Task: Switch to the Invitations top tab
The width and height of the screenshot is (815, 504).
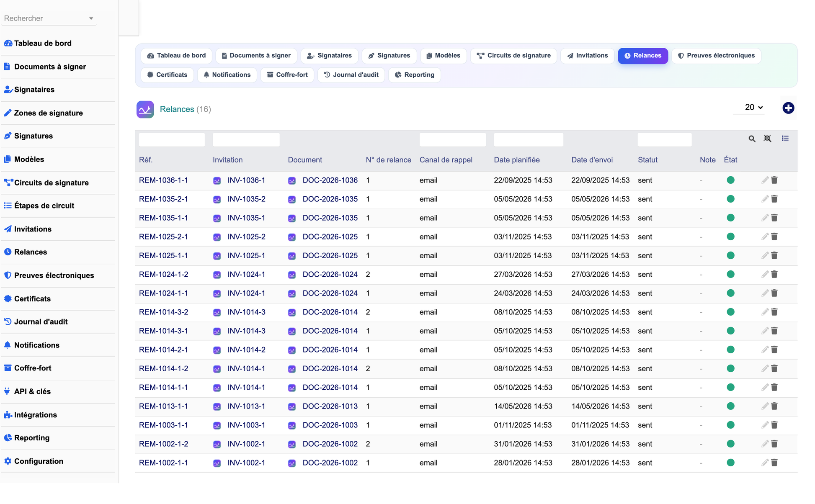Action: [x=587, y=56]
